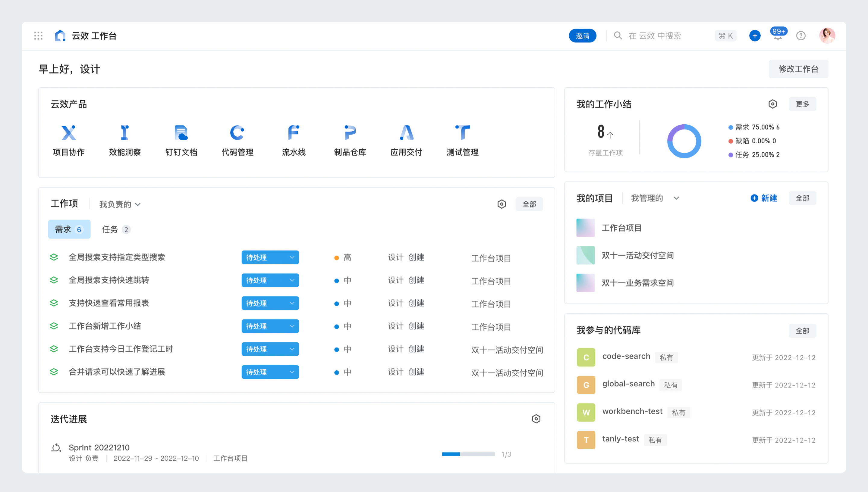This screenshot has width=868, height=492.
Task: Open 迭代进展 panel settings icon
Action: click(x=536, y=419)
